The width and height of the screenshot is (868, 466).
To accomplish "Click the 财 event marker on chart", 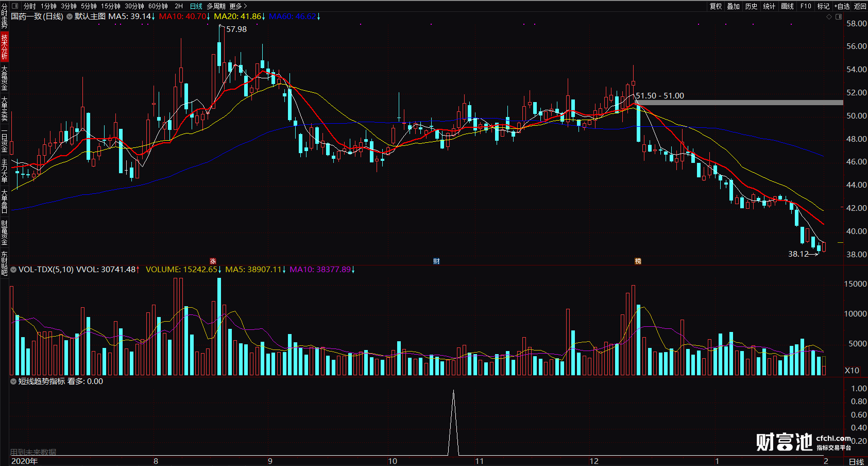I will point(436,261).
